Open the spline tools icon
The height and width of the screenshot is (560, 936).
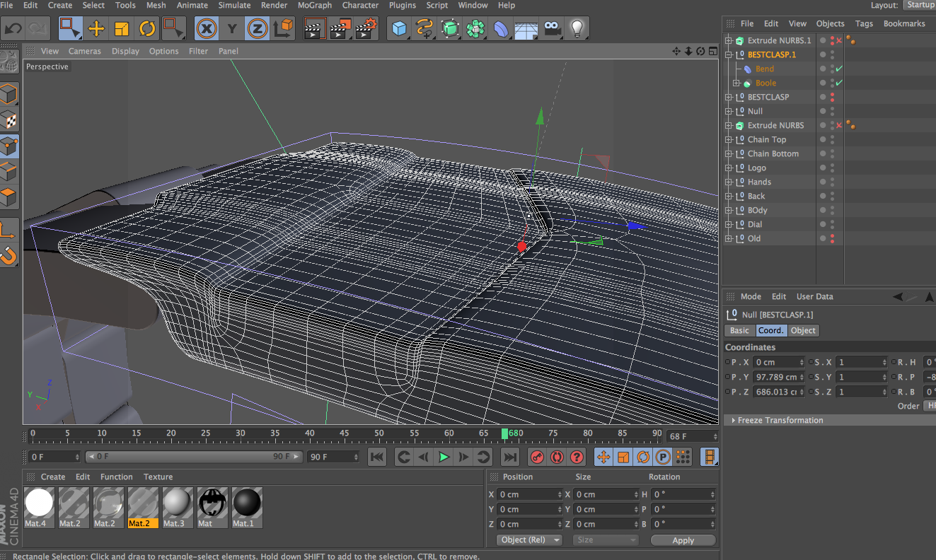425,29
